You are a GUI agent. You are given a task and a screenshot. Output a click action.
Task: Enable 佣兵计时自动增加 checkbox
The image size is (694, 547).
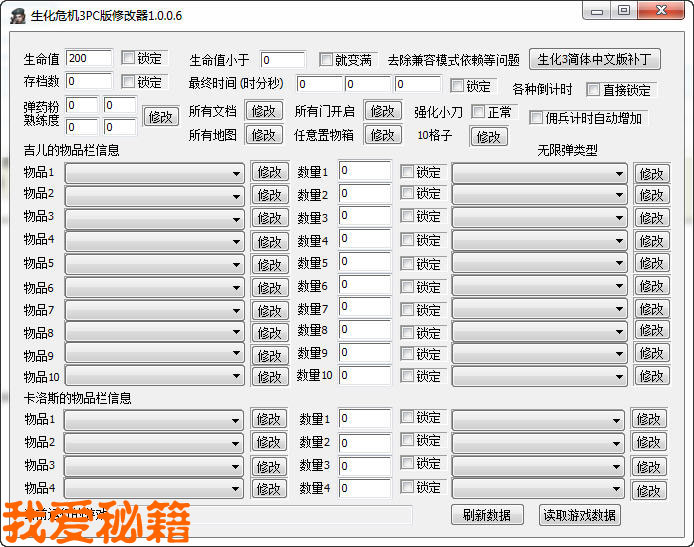coord(536,118)
